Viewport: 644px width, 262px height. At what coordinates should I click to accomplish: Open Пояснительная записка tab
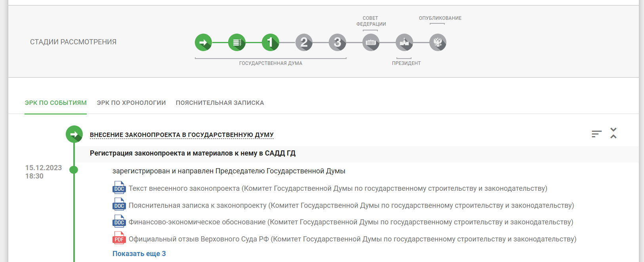220,103
